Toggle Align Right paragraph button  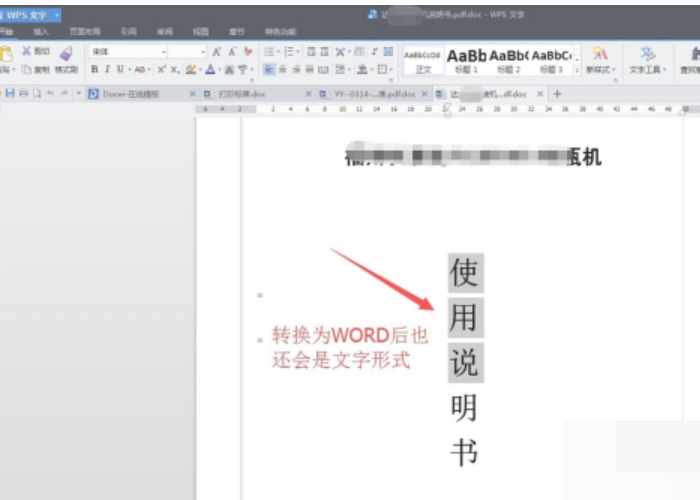(296, 69)
